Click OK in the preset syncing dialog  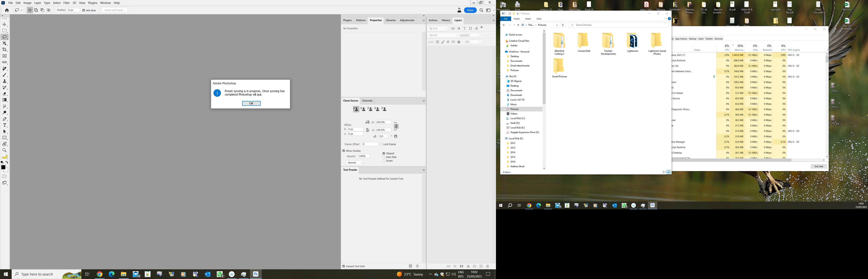(251, 103)
